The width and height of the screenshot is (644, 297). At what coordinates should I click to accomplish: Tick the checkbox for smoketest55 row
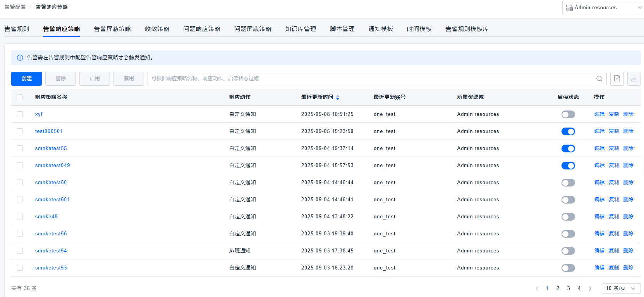20,148
